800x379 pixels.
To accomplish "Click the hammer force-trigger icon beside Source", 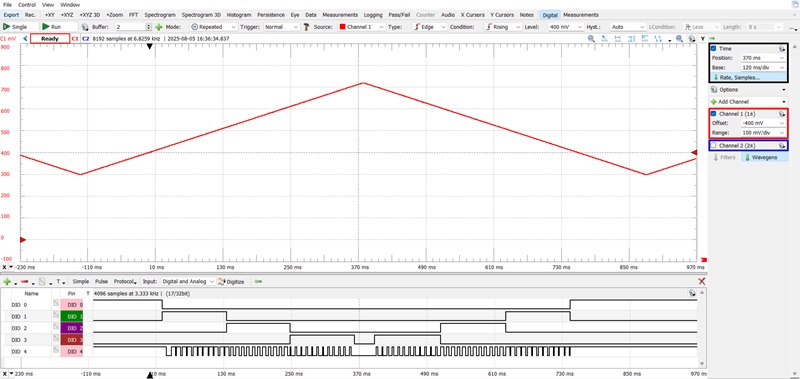I will coord(306,27).
